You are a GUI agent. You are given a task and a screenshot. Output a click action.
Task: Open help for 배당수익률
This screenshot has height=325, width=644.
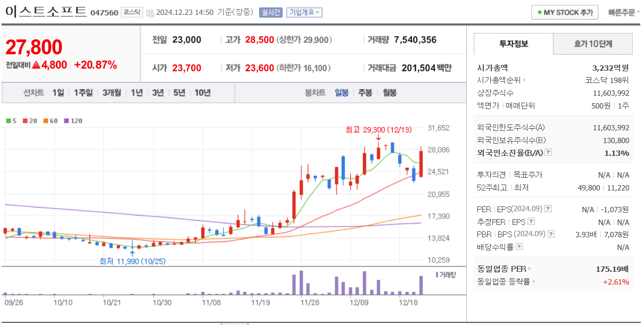(x=519, y=247)
